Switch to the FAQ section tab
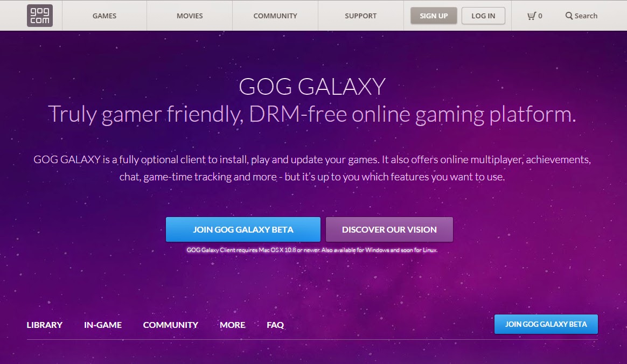This screenshot has width=627, height=364. [275, 325]
